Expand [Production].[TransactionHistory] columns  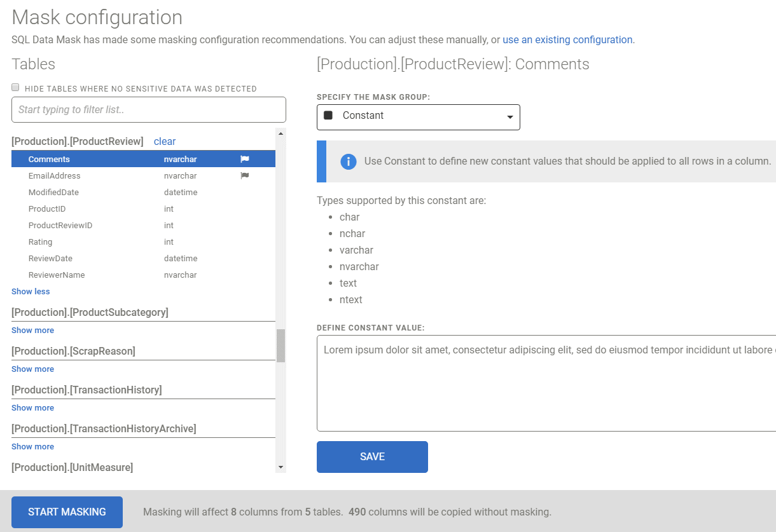(32, 407)
